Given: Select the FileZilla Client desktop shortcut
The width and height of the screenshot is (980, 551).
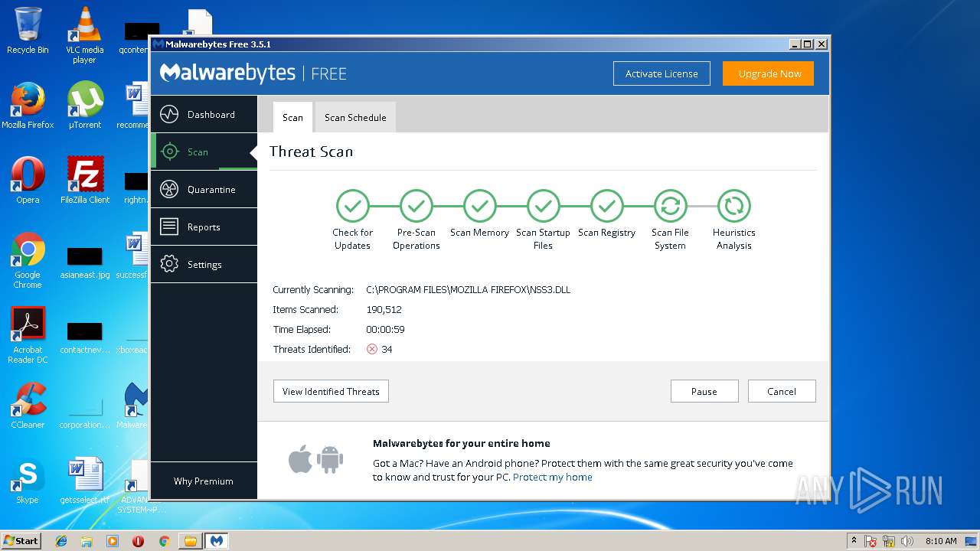Looking at the screenshot, I should 85,181.
